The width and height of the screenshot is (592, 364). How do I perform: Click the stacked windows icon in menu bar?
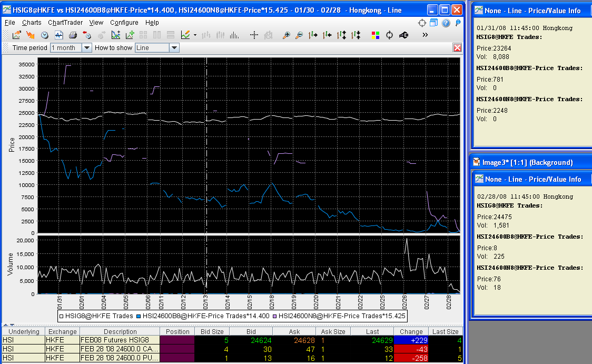pyautogui.click(x=434, y=23)
